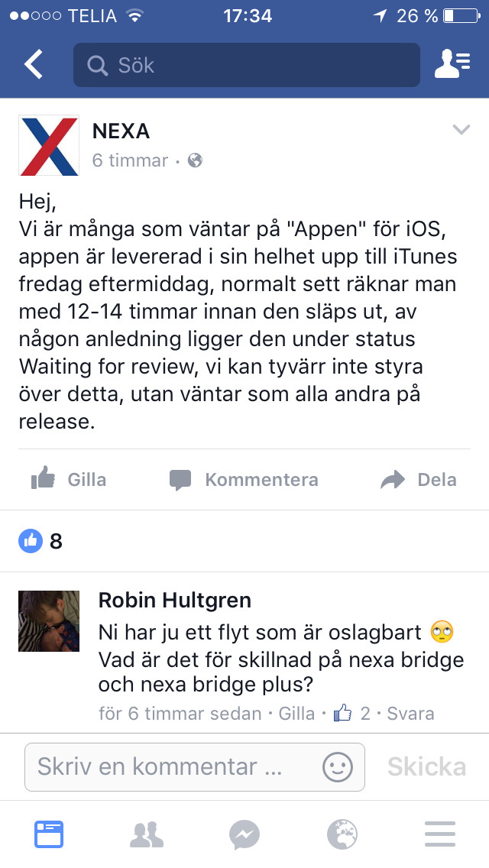Go back using the back arrow

(x=34, y=64)
